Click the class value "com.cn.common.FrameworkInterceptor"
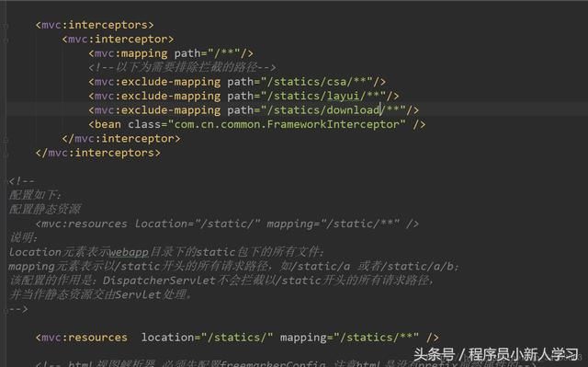588x367 pixels. pyautogui.click(x=287, y=124)
